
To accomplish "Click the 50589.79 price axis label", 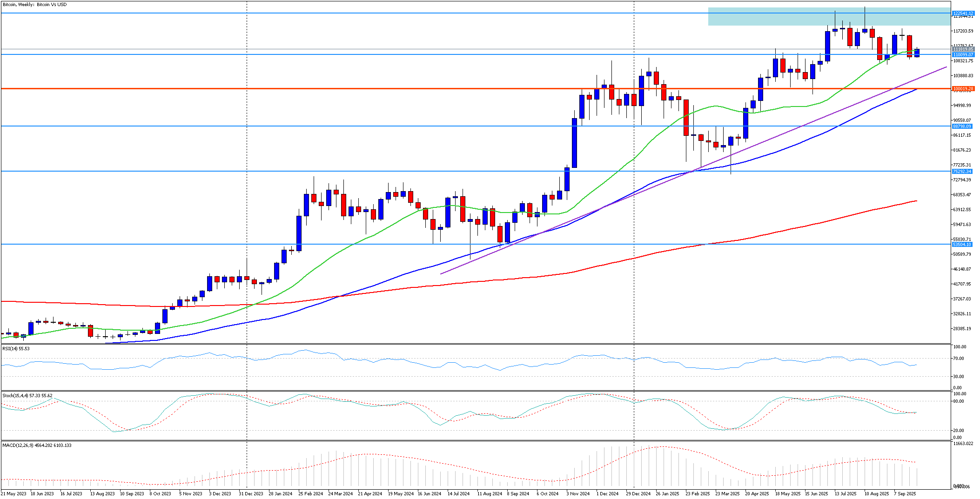I will (x=962, y=254).
